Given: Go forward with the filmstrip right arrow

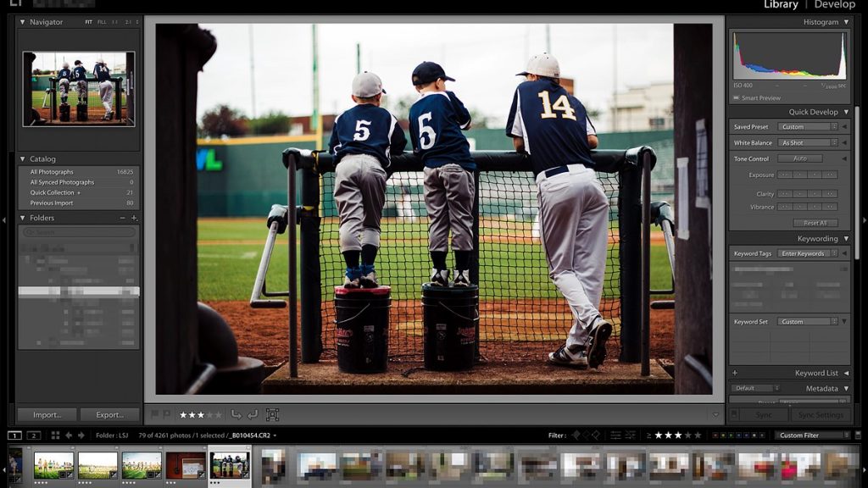Looking at the screenshot, I should click(81, 435).
